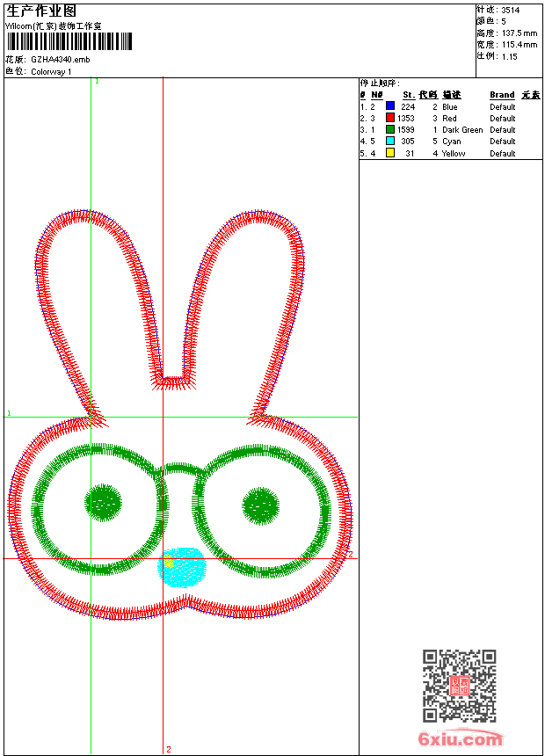This screenshot has width=545, height=756.
Task: Click the green bridge between the glasses lenses
Action: [x=179, y=469]
